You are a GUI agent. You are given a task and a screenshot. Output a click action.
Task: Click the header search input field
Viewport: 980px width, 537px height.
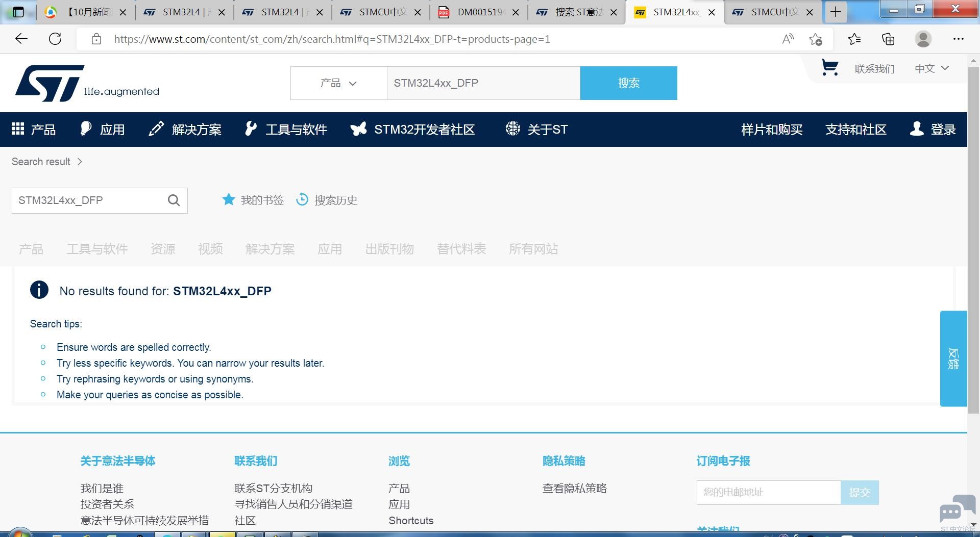[483, 83]
